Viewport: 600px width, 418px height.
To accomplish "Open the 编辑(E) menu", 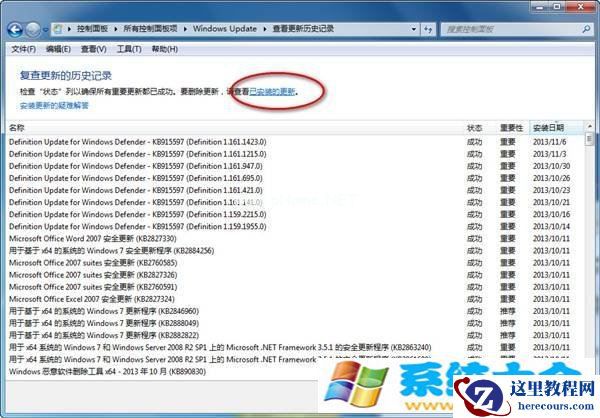I will click(x=59, y=49).
